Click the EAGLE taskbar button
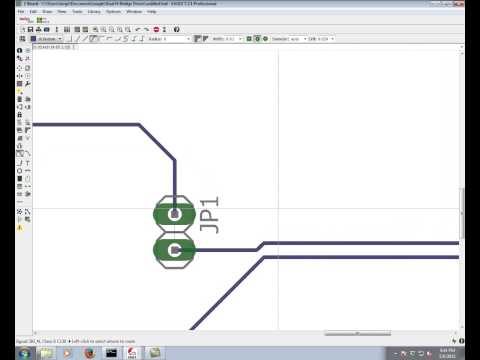 point(132,353)
